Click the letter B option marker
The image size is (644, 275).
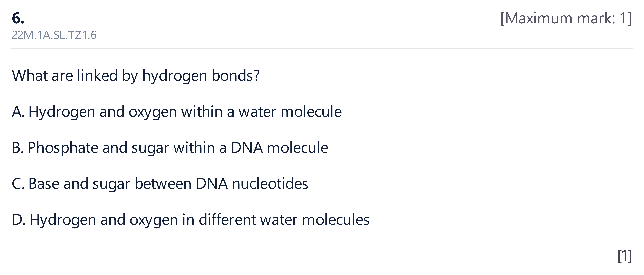(x=17, y=148)
